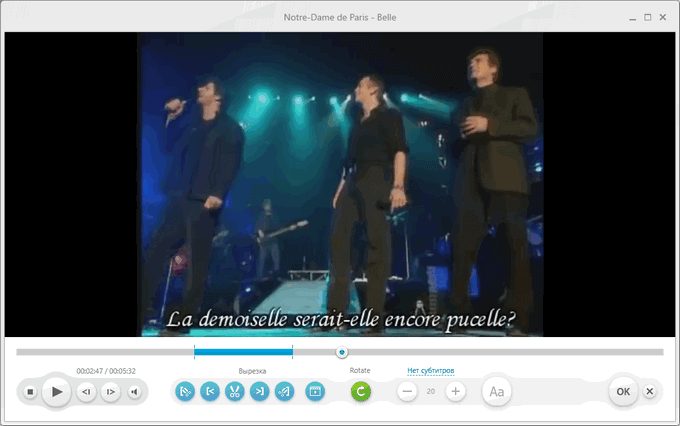Increase subtitle size with plus button

pyautogui.click(x=455, y=391)
